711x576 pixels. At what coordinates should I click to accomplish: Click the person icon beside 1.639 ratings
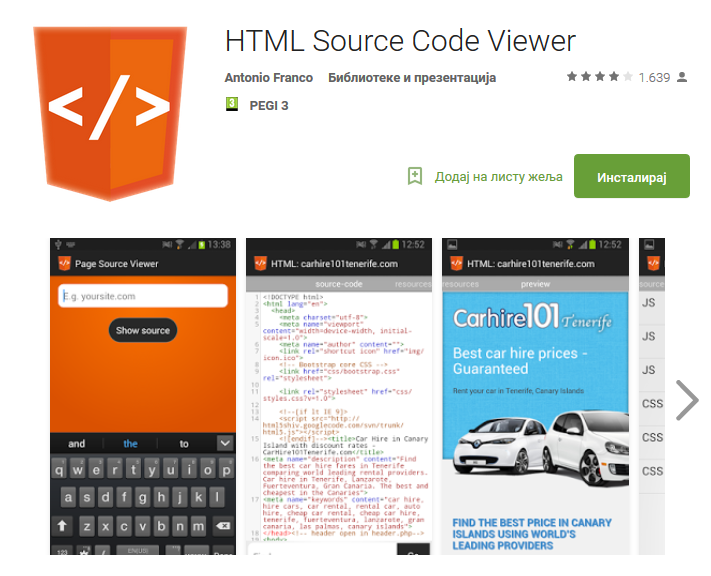pos(682,77)
